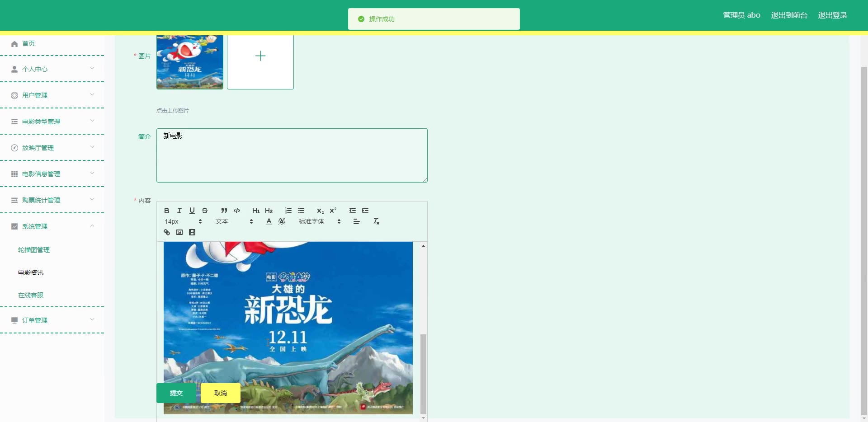868x422 pixels.
Task: Click 退出到前台 in the header
Action: coord(789,15)
